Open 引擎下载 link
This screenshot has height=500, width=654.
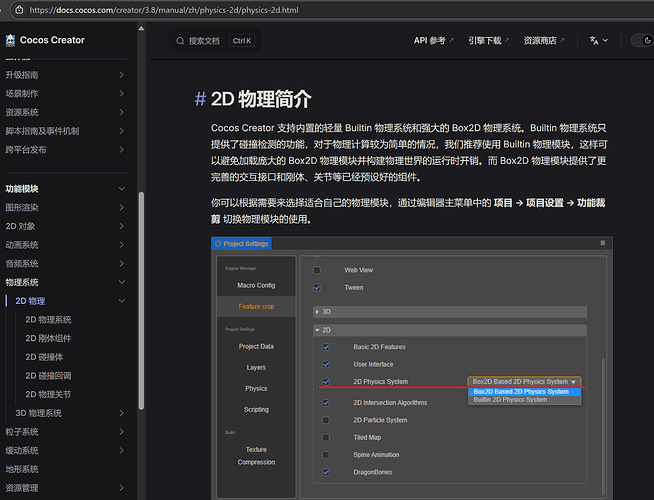tap(488, 40)
